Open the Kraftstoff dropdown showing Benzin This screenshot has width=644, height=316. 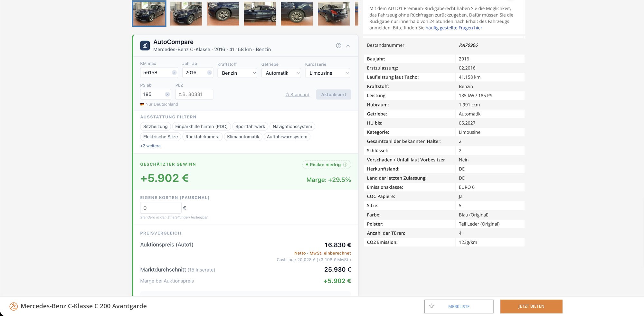237,73
